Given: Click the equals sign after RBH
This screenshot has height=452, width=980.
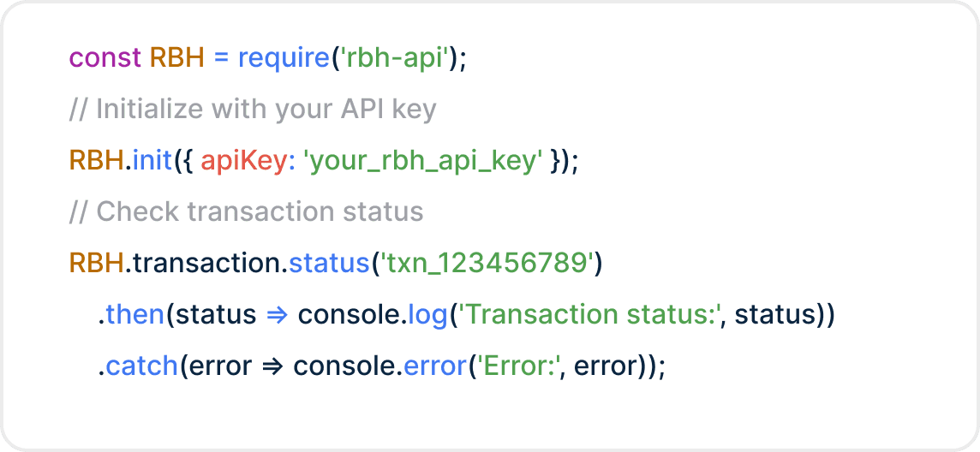Looking at the screenshot, I should [x=221, y=58].
